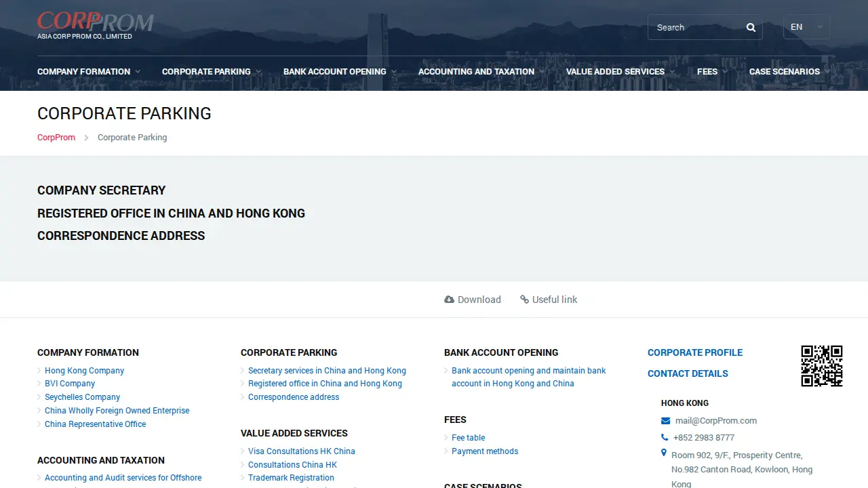The height and width of the screenshot is (488, 868).
Task: Click the Useful link text
Action: 555,300
